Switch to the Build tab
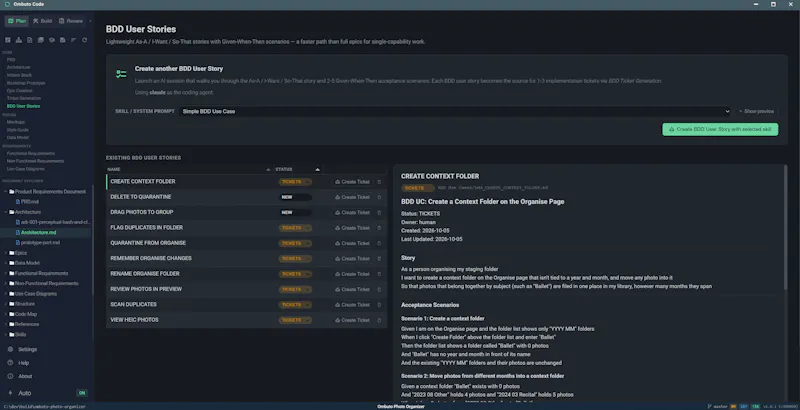The image size is (800, 410). [42, 21]
